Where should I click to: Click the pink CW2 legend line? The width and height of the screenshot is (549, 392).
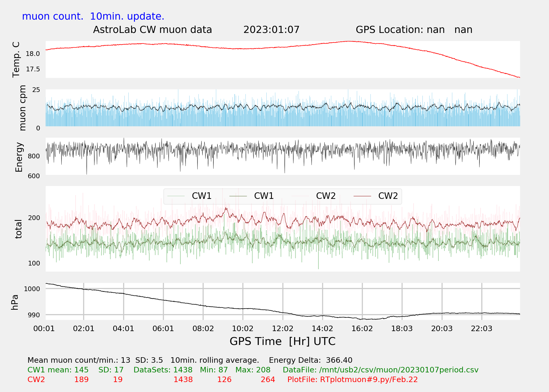300,196
